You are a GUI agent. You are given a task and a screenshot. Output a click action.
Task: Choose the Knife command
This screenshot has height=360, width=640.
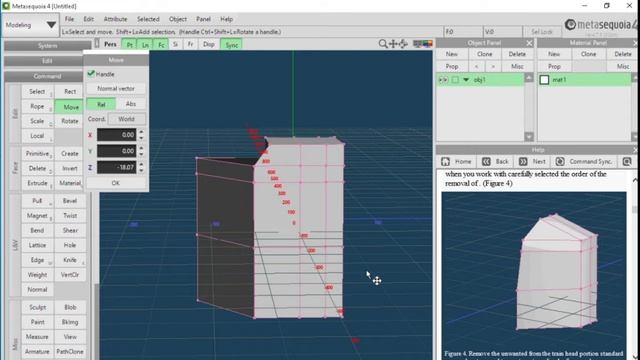[x=70, y=260]
